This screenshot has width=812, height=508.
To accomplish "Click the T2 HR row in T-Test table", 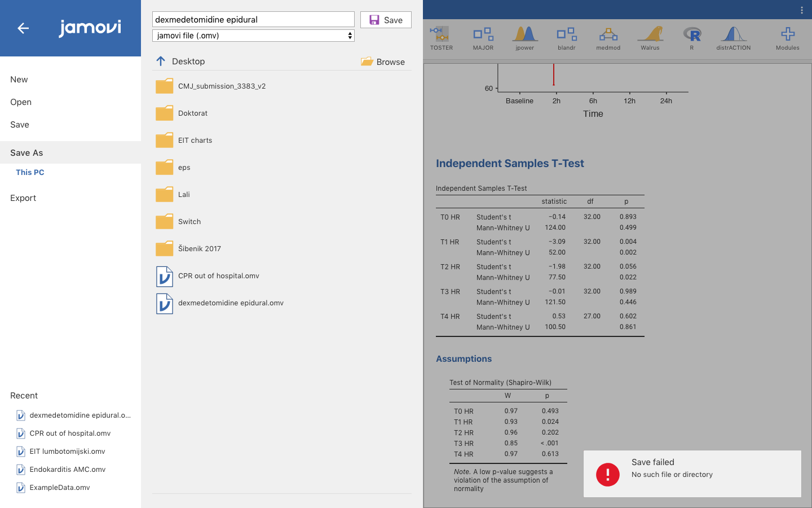I will 540,272.
